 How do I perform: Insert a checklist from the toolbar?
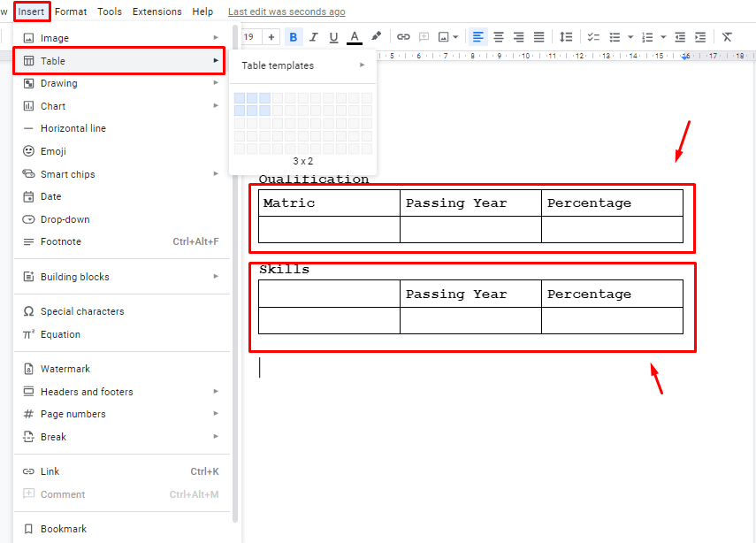pos(593,37)
